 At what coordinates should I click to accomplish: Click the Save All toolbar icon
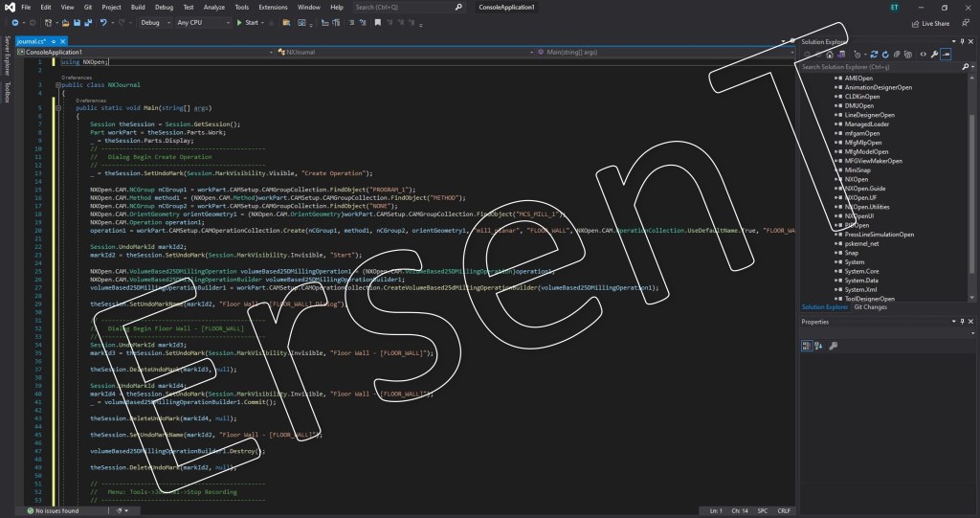[x=90, y=22]
